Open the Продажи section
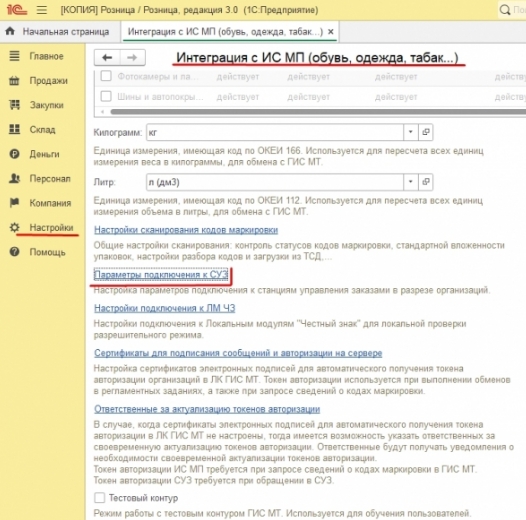Image resolution: width=526 pixels, height=520 pixels. pyautogui.click(x=49, y=81)
